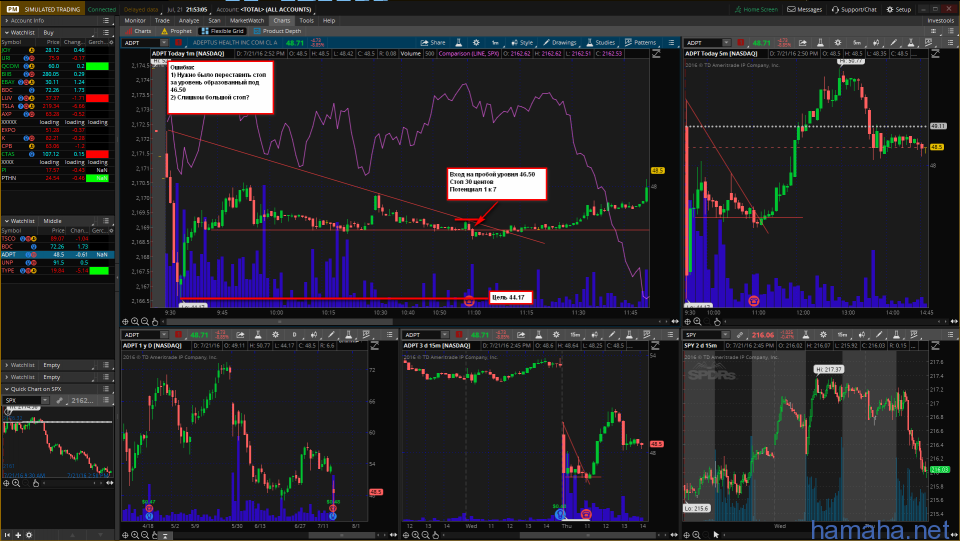Screen dimensions: 960x541
Task: Open drawings pencil on ADPT 5m chart
Action: [x=894, y=43]
